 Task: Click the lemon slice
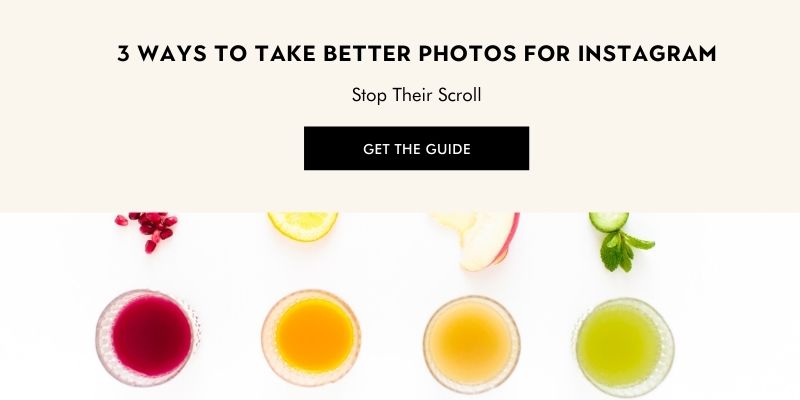tap(303, 226)
